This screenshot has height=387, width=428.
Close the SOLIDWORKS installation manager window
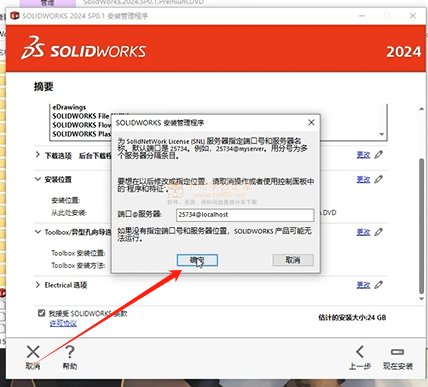click(x=413, y=16)
